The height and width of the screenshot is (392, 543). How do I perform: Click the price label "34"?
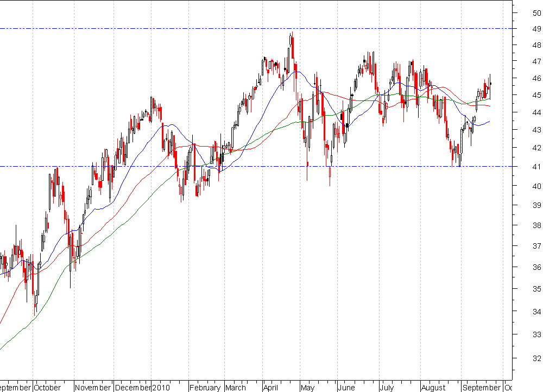click(x=537, y=312)
